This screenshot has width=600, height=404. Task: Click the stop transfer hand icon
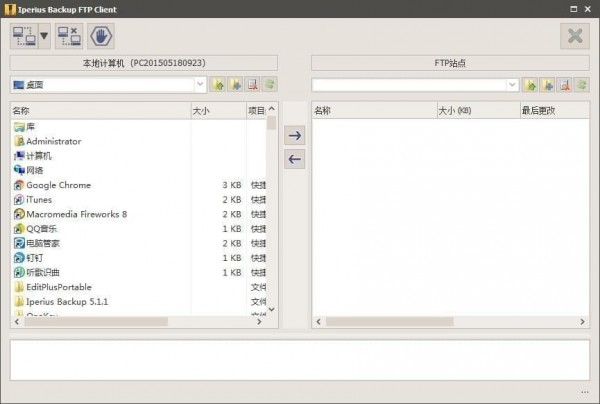tap(101, 36)
